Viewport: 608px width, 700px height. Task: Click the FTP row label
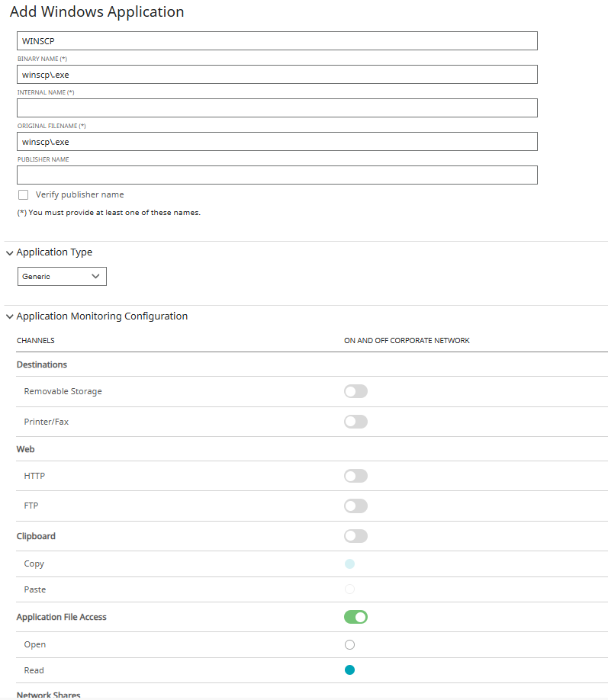coord(31,506)
